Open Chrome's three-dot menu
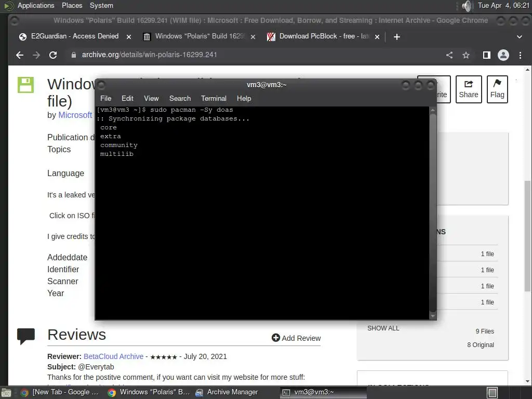 coord(520,55)
